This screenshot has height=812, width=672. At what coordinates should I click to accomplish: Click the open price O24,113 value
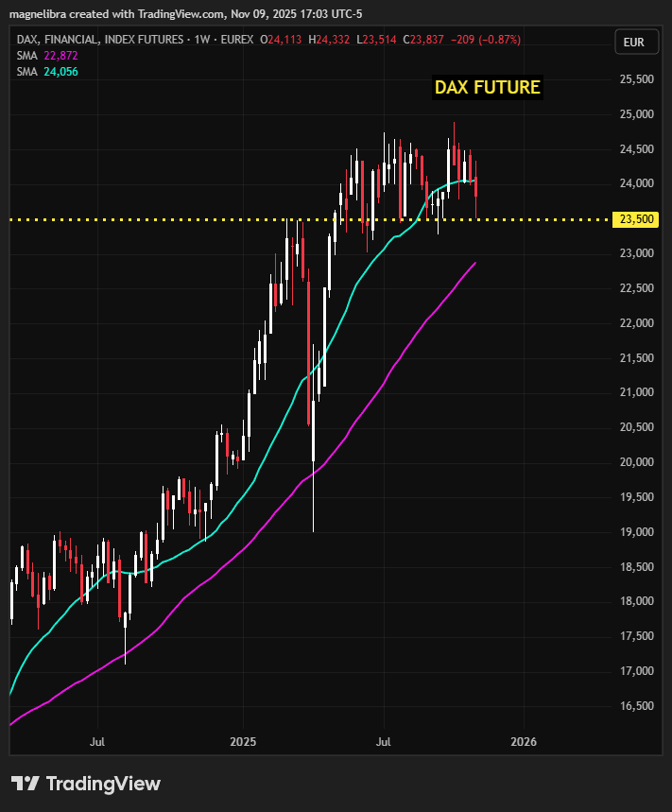(x=281, y=40)
